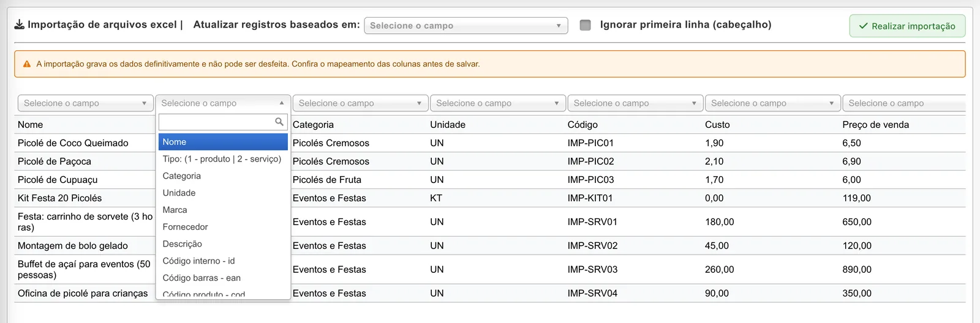Click Realizar importação button

tap(907, 26)
